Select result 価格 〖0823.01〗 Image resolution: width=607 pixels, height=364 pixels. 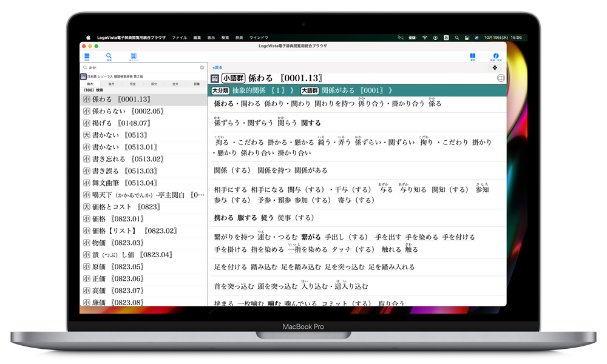tap(144, 220)
